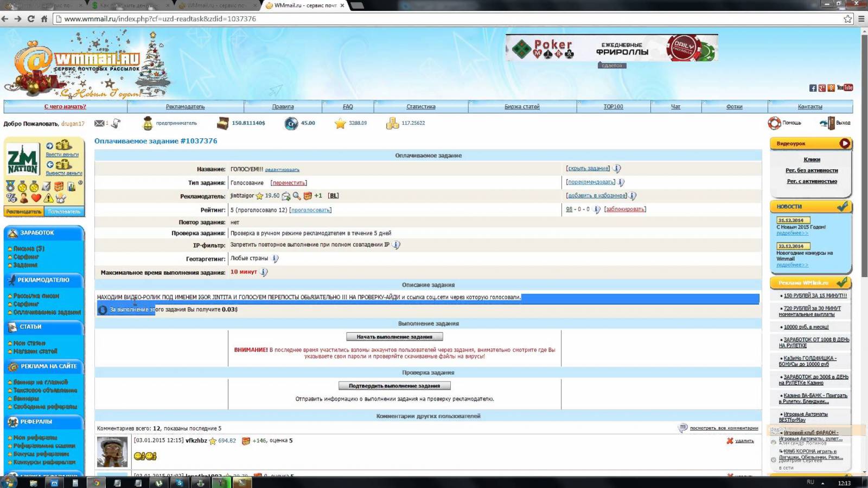The width and height of the screenshot is (868, 488).
Task: Click the exit door Выход icon
Action: click(827, 123)
